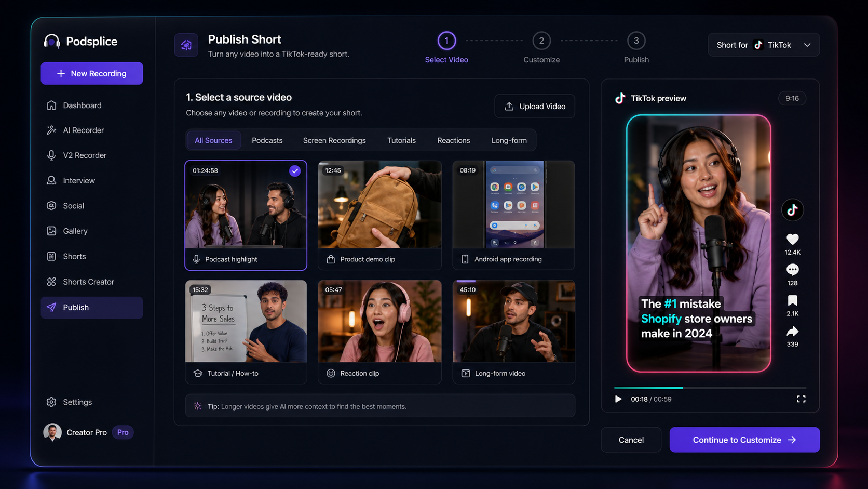Click the 9:16 aspect ratio badge

[792, 98]
